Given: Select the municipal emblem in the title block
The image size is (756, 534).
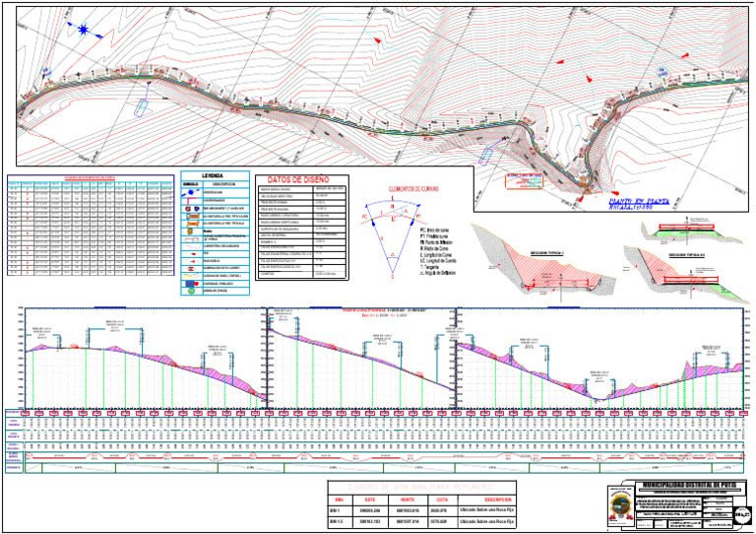Looking at the screenshot, I should pos(619,504).
